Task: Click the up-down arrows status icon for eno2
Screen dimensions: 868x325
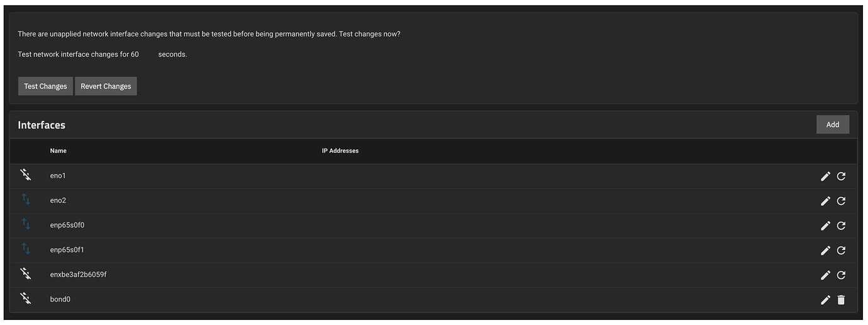Action: [26, 199]
